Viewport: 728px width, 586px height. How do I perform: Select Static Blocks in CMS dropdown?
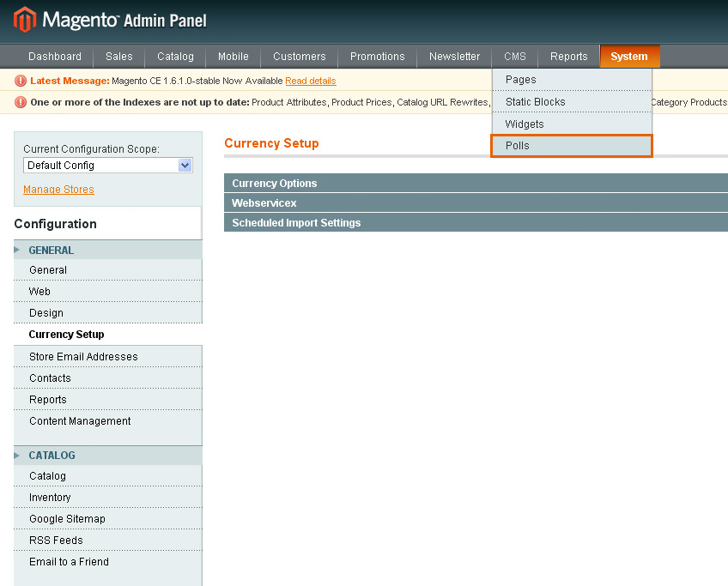[x=572, y=101]
